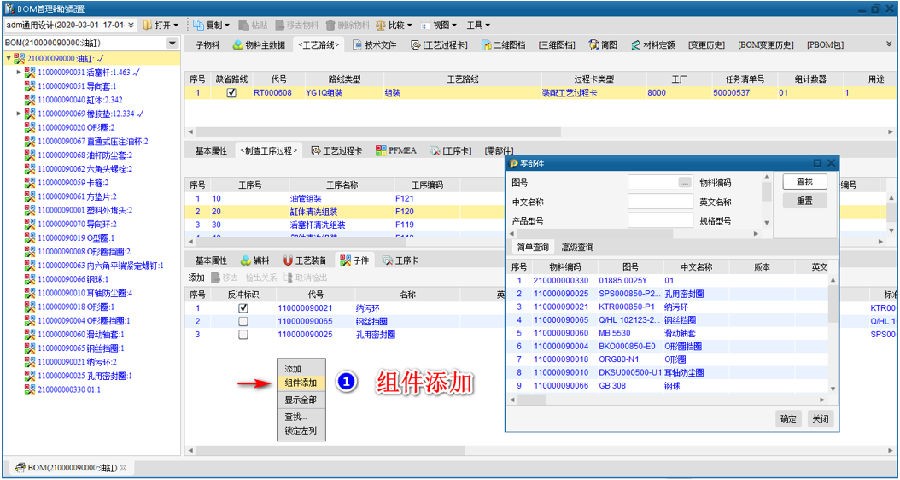This screenshot has height=480, width=900.
Task: Expand tree node 110000090069 橡胶垫
Action: click(19, 114)
